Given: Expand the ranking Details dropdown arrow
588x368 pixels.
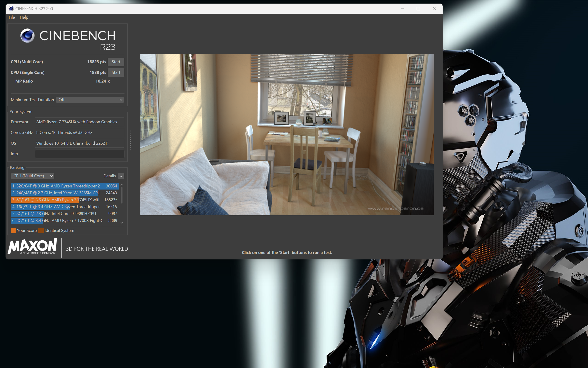Looking at the screenshot, I should tap(121, 176).
